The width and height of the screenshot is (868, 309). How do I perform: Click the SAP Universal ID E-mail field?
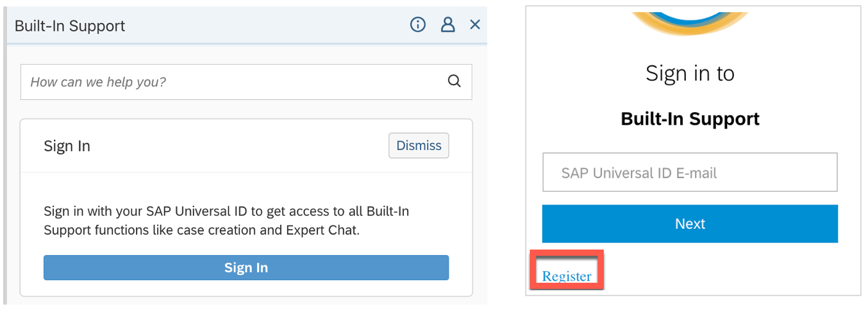(x=690, y=172)
